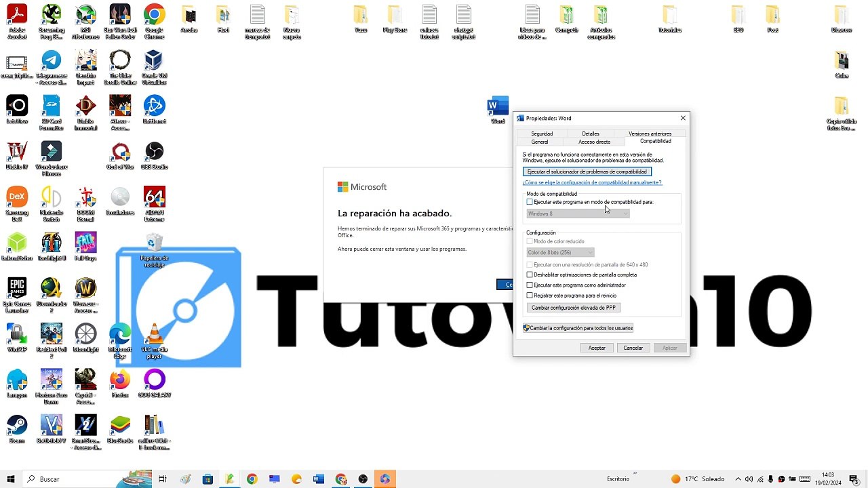The height and width of the screenshot is (488, 868).
Task: Click 'Cambiar configuración elevada de PPP'
Action: (574, 308)
